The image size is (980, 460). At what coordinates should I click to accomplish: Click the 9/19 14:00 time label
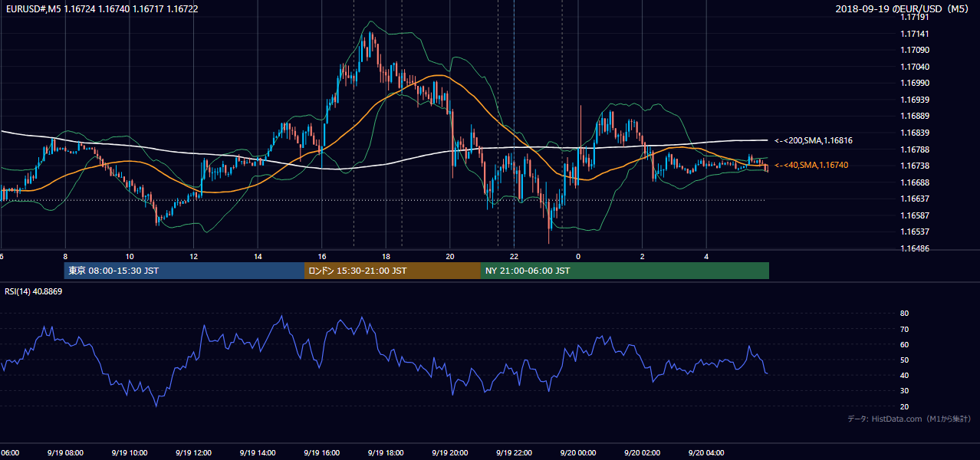pyautogui.click(x=258, y=453)
